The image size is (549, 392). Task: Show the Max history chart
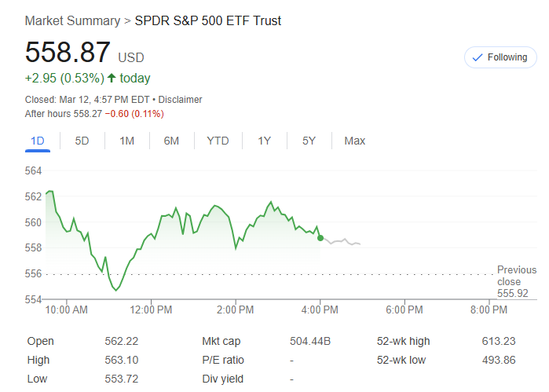354,141
